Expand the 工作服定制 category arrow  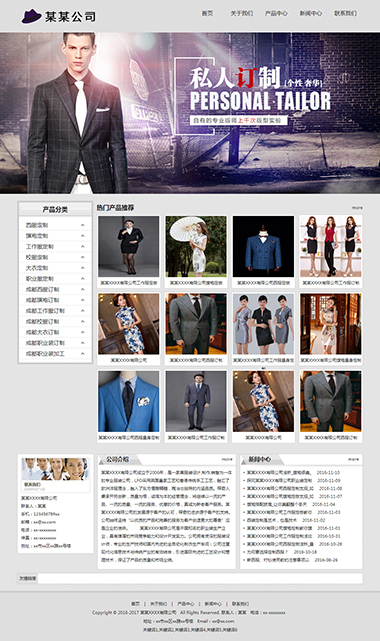pyautogui.click(x=83, y=247)
